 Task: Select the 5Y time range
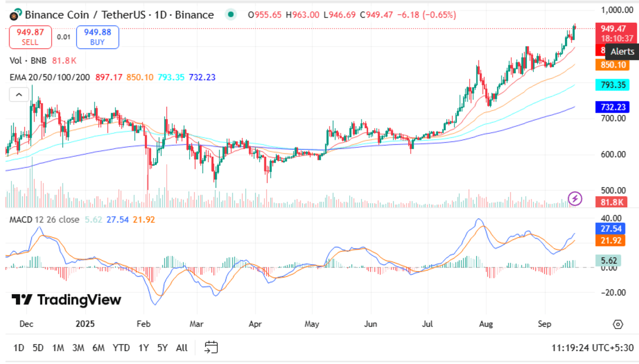[x=163, y=348]
